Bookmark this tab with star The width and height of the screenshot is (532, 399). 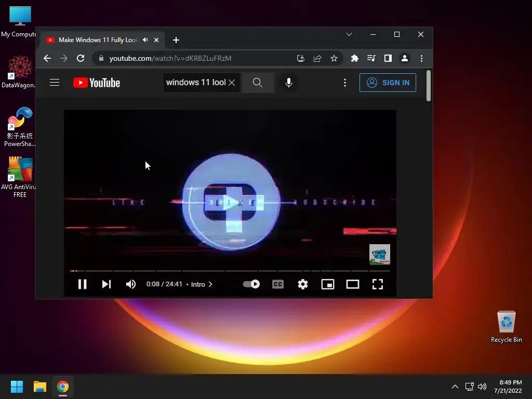click(x=334, y=58)
